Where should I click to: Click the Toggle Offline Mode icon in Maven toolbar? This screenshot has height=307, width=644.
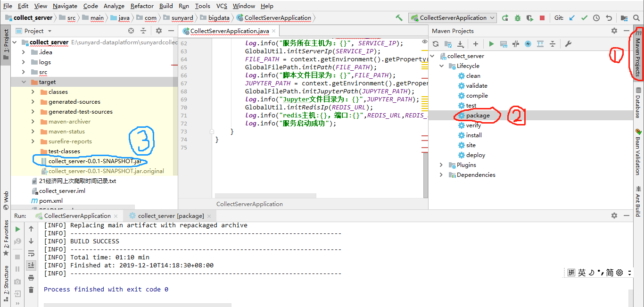click(516, 44)
